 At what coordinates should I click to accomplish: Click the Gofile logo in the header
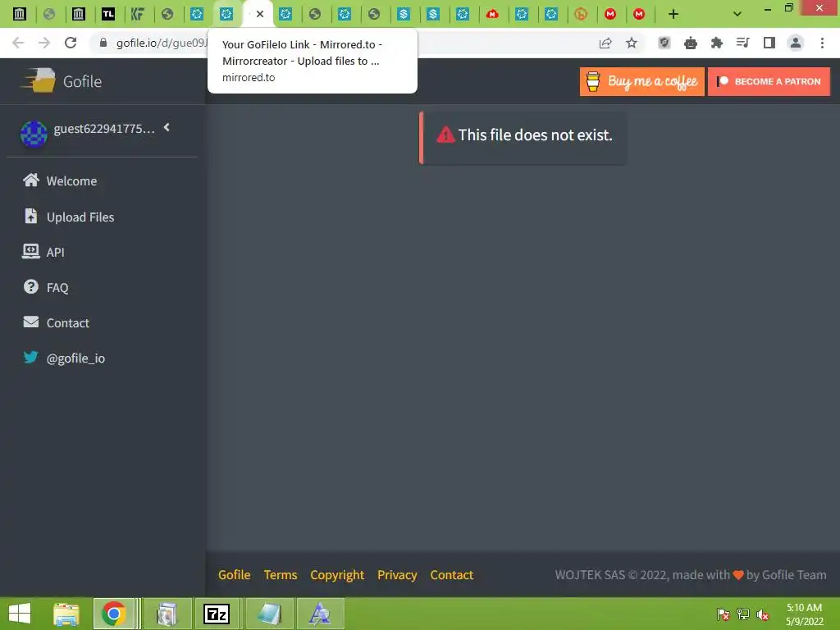[61, 81]
